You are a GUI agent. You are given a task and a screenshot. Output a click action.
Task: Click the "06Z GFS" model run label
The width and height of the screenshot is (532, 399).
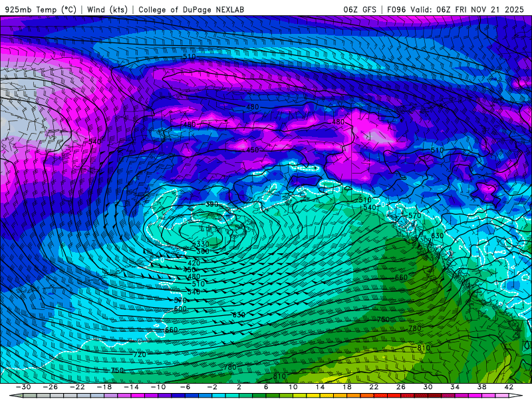360,9
